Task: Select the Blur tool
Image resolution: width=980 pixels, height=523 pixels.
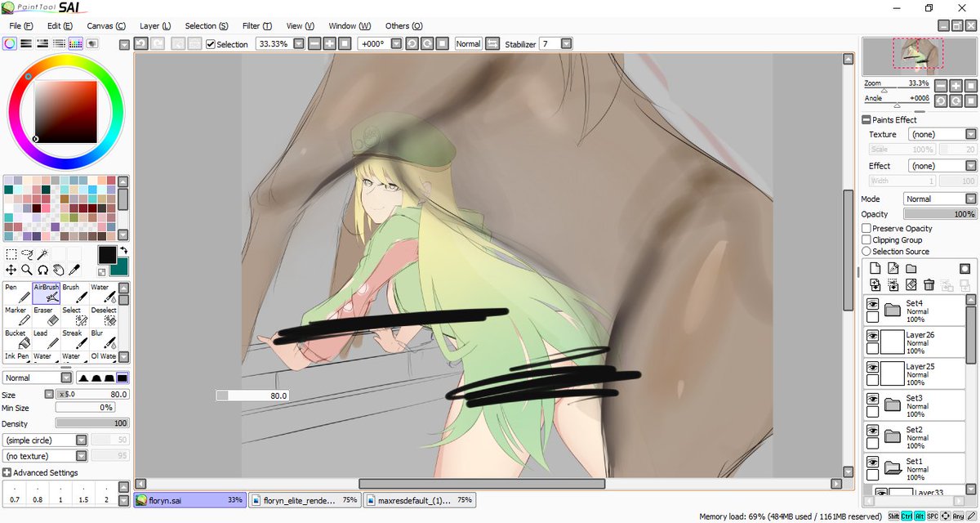Action: 102,339
